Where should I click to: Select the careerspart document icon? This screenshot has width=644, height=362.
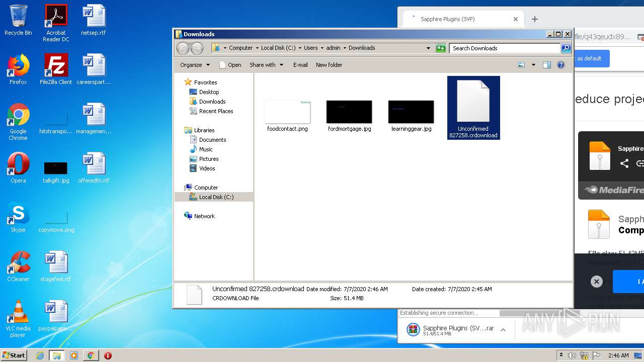point(94,69)
